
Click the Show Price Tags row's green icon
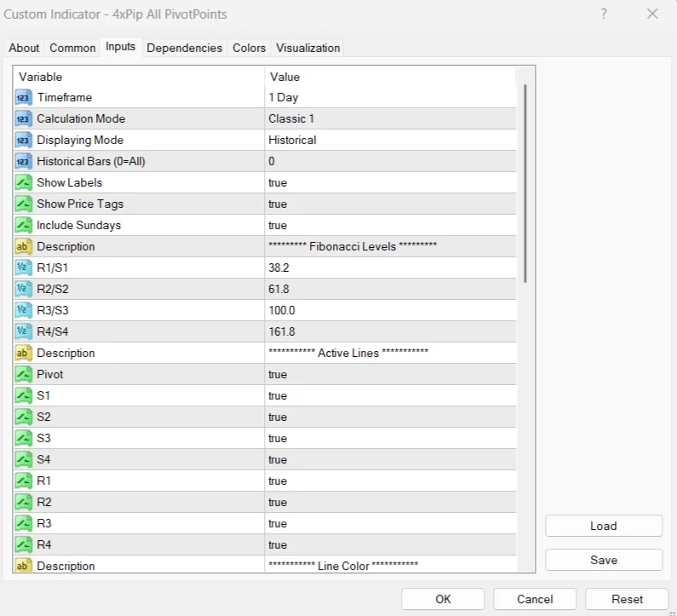tap(23, 204)
